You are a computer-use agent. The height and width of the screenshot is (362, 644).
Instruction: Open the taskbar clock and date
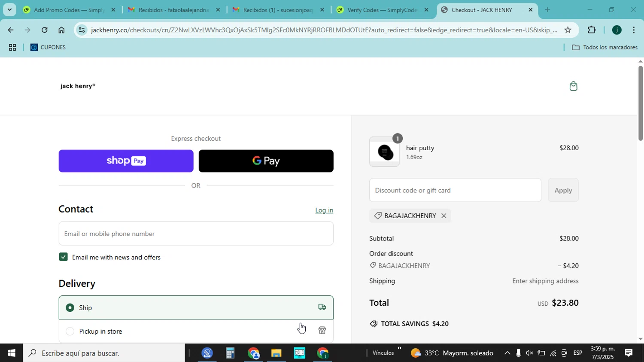coord(603,353)
